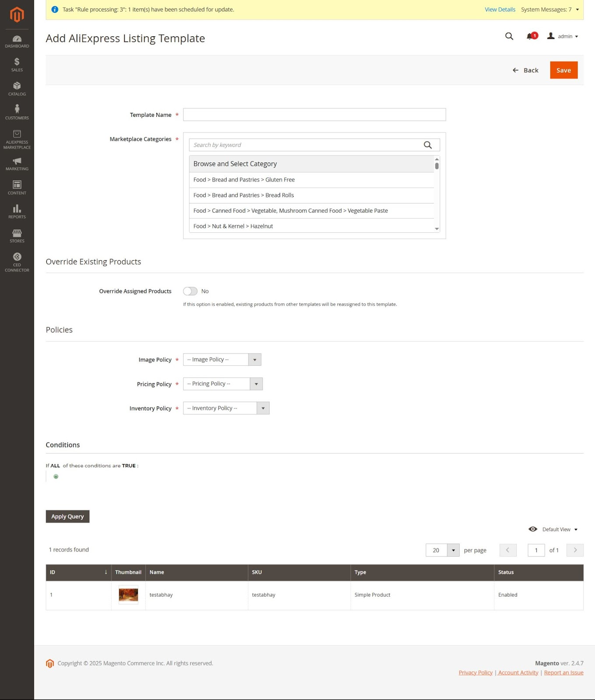This screenshot has height=700, width=595.
Task: Click the Template Name input field
Action: click(314, 115)
